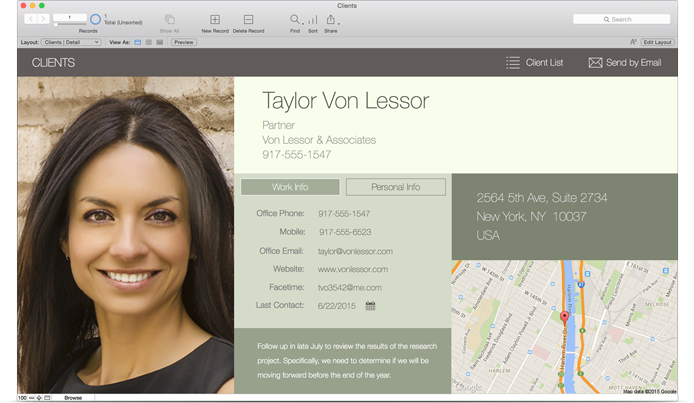Click the name Taylor Von Lessor
The image size is (694, 403).
pos(346,101)
